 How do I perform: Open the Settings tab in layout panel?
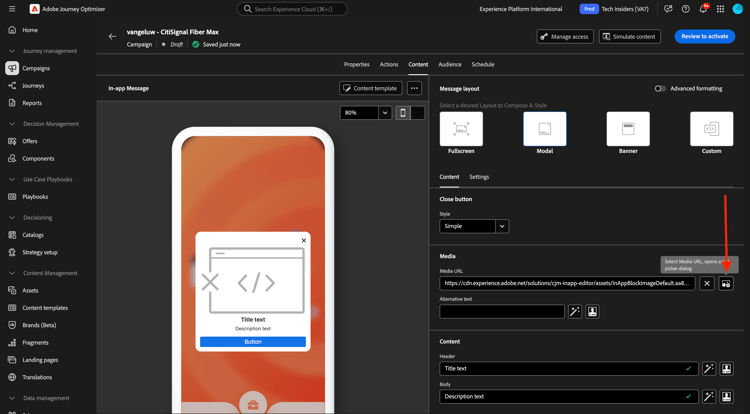coord(479,177)
